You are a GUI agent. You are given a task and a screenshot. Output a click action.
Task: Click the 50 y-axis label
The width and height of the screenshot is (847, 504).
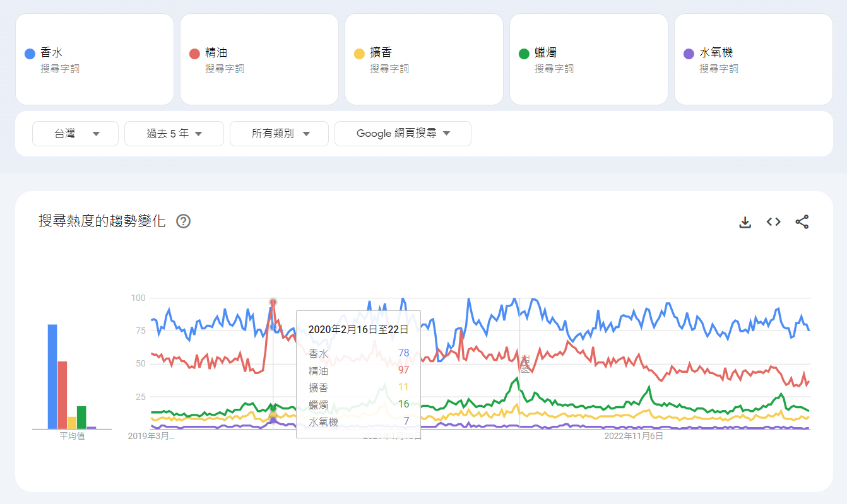[x=141, y=363]
